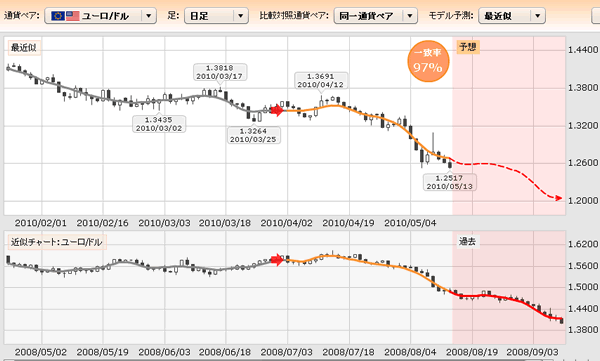Click the 予想 forecast label
This screenshot has height=361, width=600.
pos(468,47)
